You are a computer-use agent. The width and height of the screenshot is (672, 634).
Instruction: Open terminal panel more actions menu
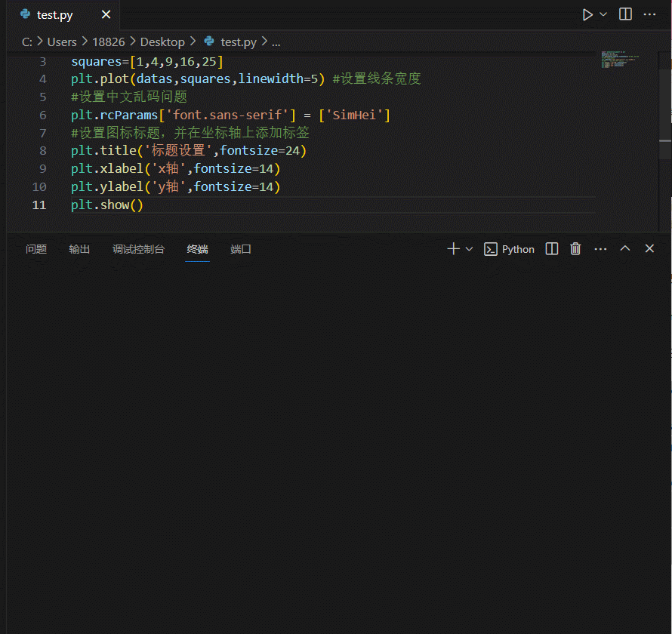click(x=600, y=249)
